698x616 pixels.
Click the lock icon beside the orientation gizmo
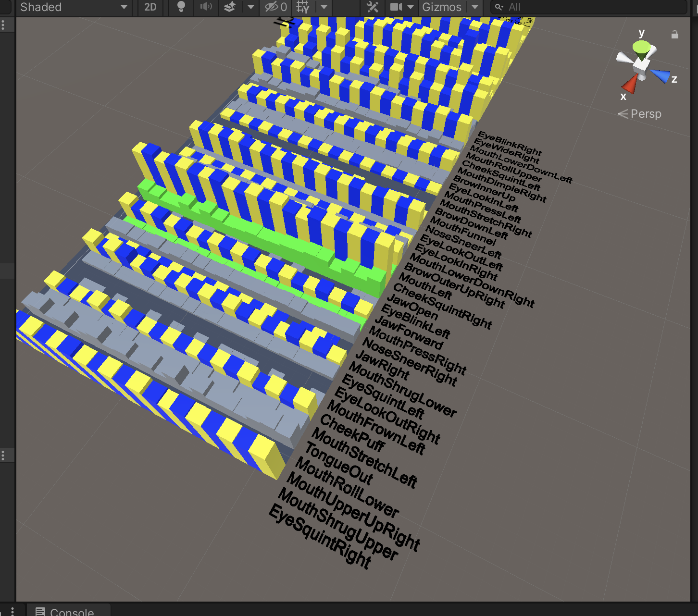(x=675, y=34)
